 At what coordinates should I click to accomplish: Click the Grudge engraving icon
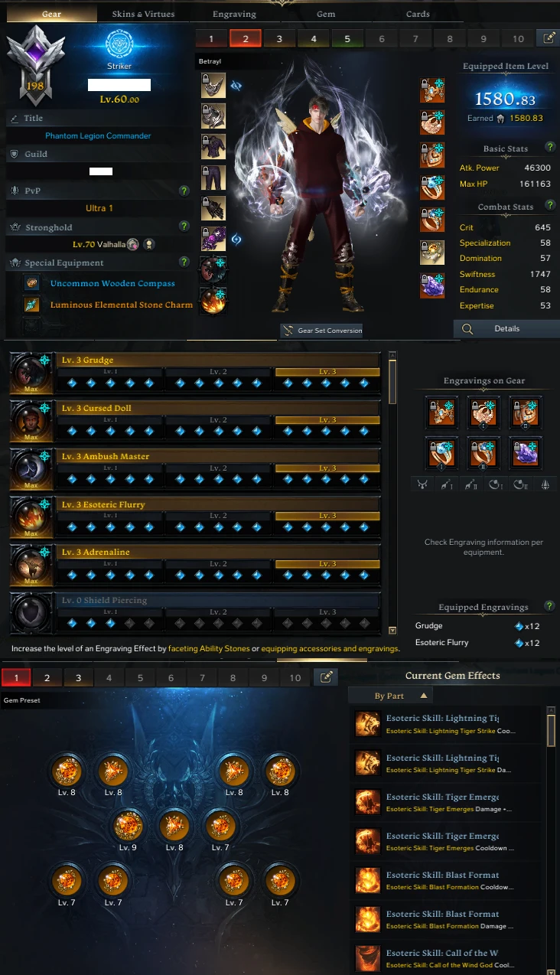click(31, 372)
